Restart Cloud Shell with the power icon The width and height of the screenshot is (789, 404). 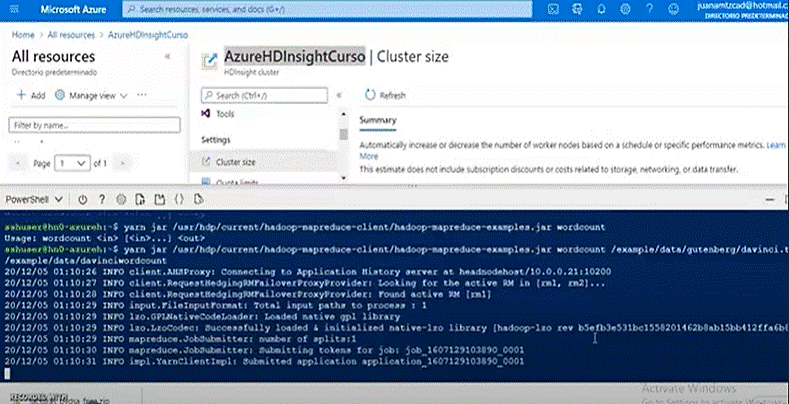83,200
